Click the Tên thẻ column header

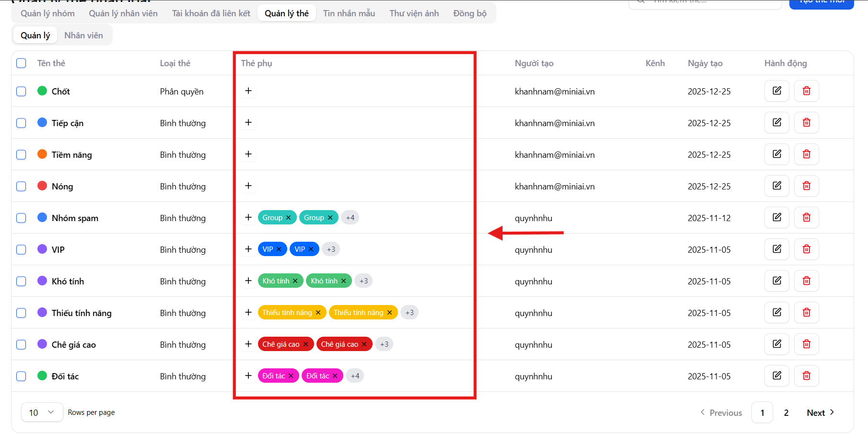click(x=51, y=63)
